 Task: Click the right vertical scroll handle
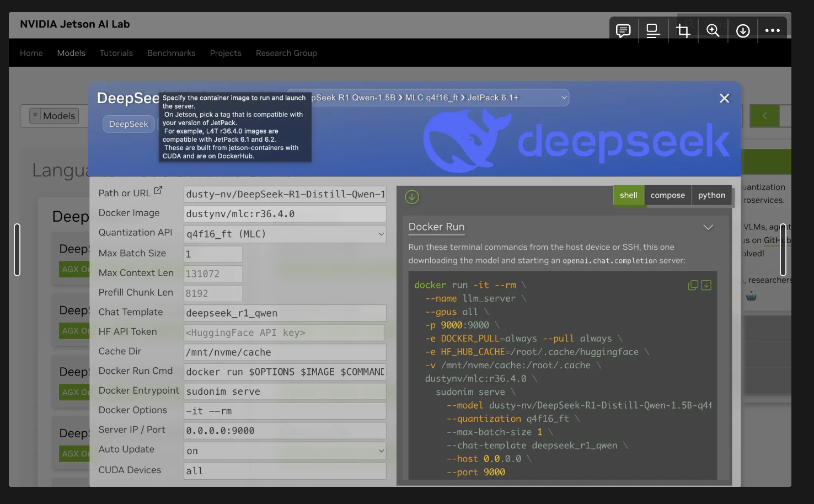783,250
